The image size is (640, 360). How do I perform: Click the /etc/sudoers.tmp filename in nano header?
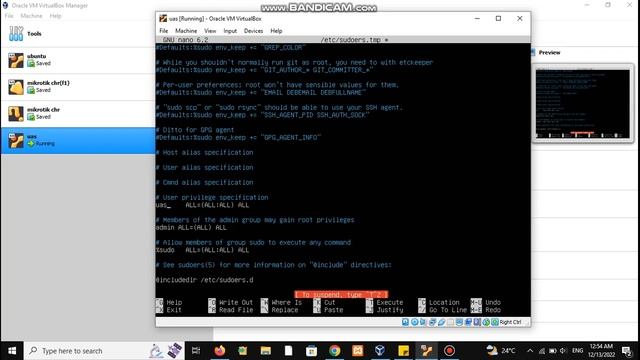click(x=351, y=40)
